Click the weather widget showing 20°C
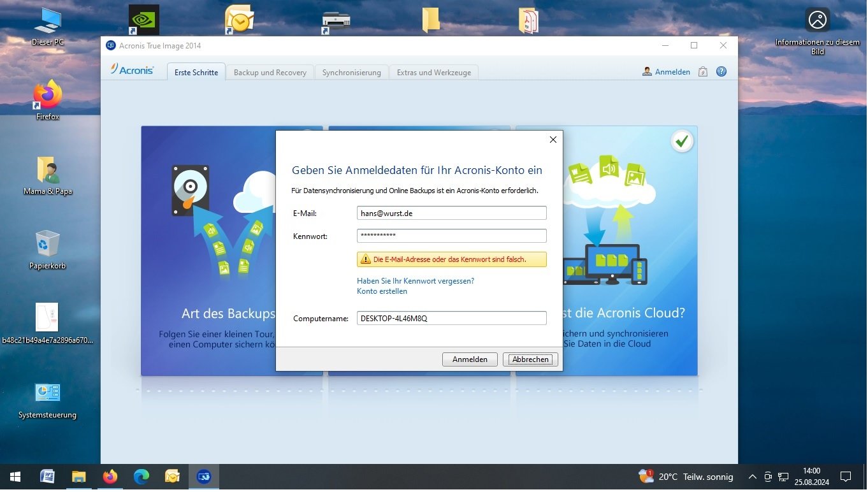This screenshot has width=868, height=492. (686, 477)
